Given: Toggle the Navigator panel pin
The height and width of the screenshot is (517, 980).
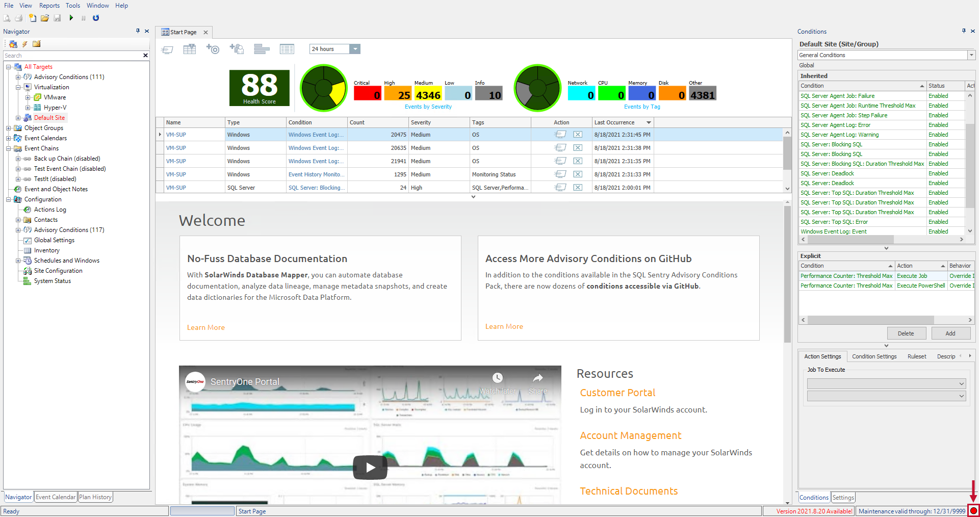Looking at the screenshot, I should click(x=137, y=31).
